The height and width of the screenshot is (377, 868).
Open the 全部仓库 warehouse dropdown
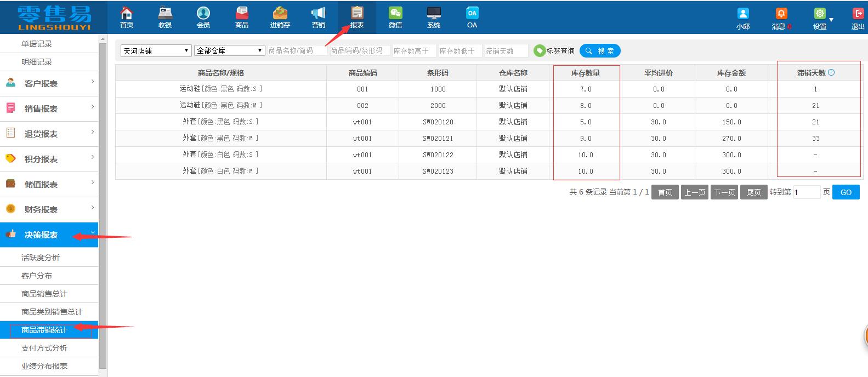point(230,51)
